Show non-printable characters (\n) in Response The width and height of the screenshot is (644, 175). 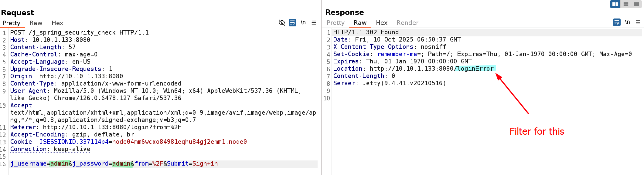pyautogui.click(x=627, y=22)
